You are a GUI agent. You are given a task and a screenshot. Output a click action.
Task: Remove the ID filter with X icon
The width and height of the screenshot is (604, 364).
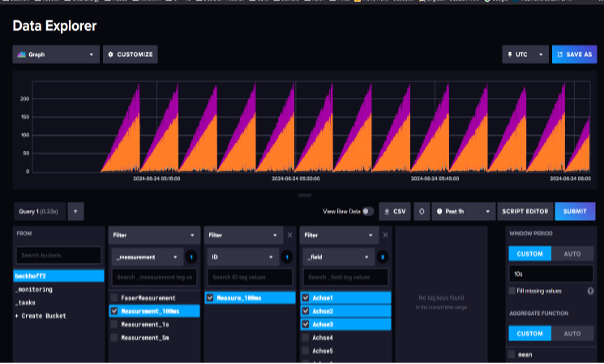[290, 235]
